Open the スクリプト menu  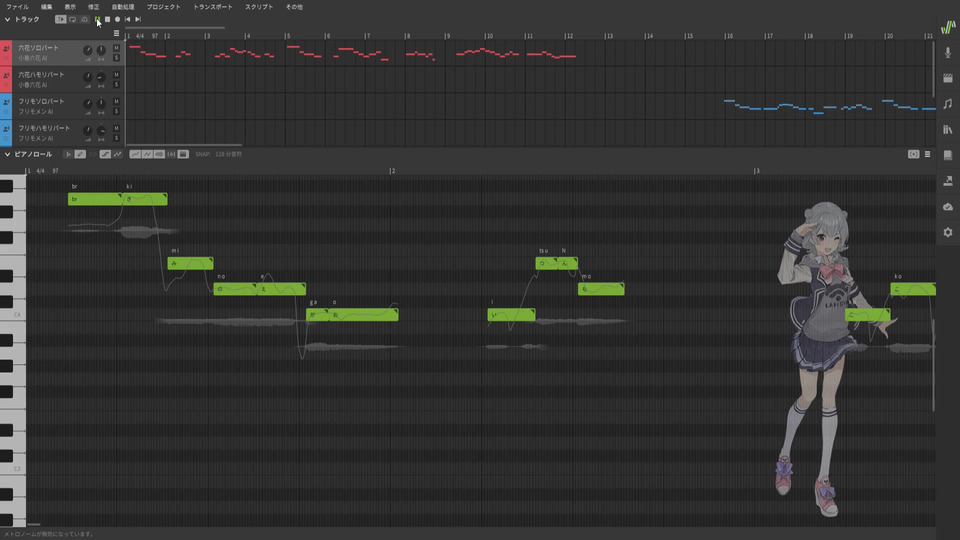pyautogui.click(x=259, y=7)
